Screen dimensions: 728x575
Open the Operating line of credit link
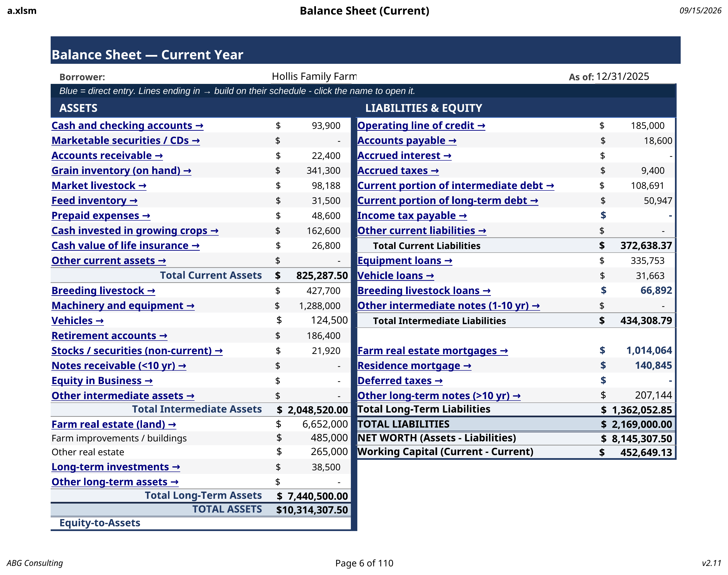coord(421,125)
